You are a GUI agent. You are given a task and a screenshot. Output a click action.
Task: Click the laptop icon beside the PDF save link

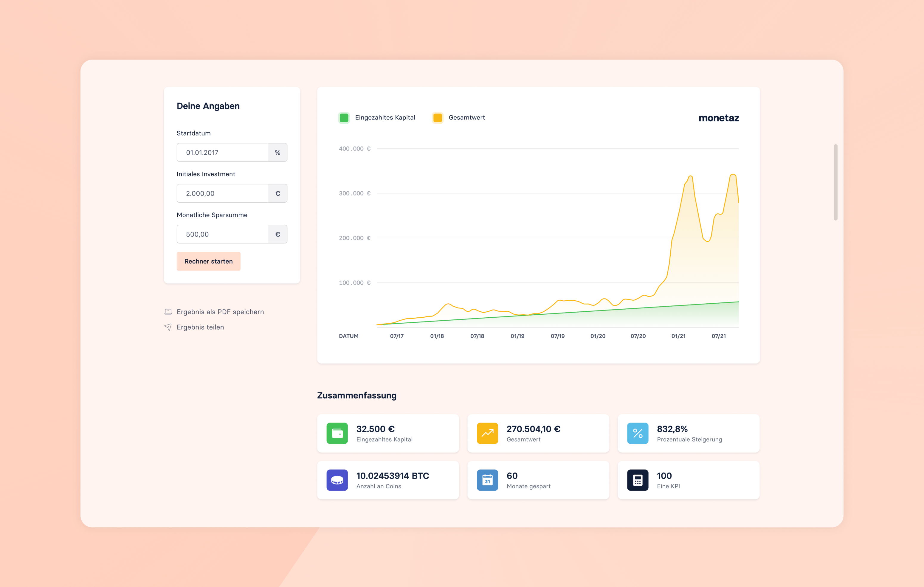(168, 312)
